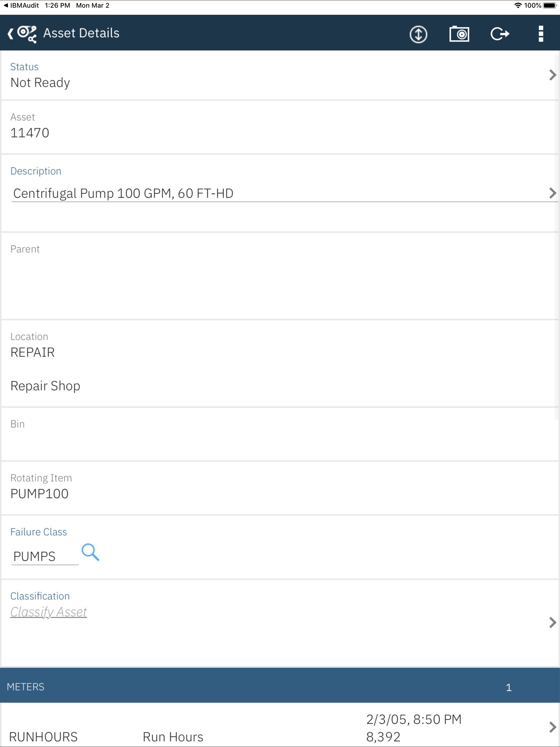This screenshot has height=747, width=560.
Task: Tap the Classify Asset link
Action: (x=49, y=612)
